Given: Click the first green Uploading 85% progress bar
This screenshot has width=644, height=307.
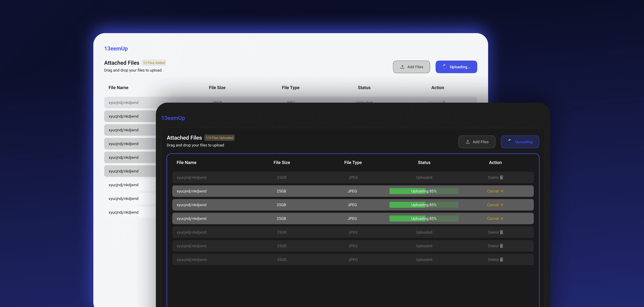Looking at the screenshot, I should [424, 191].
